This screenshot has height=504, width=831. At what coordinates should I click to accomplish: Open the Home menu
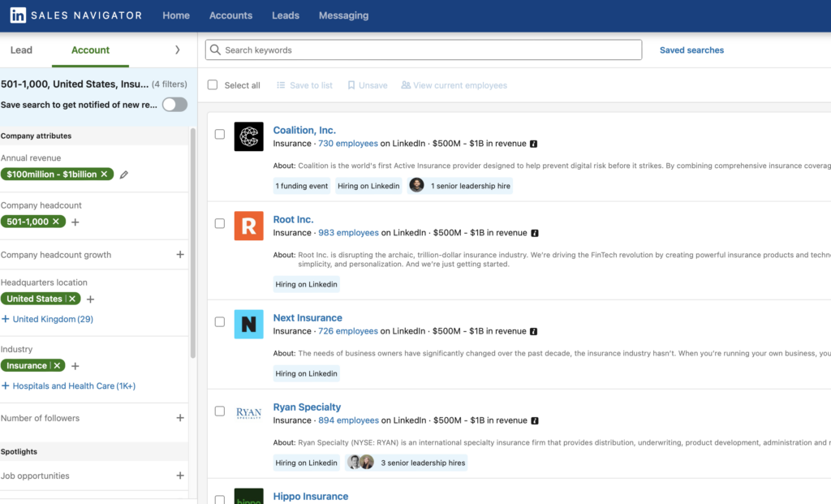click(176, 15)
